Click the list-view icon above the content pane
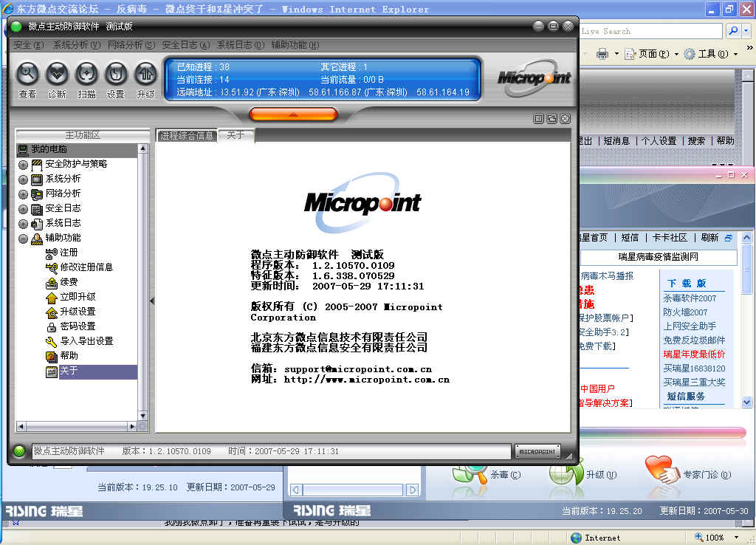The image size is (756, 545). pyautogui.click(x=538, y=119)
